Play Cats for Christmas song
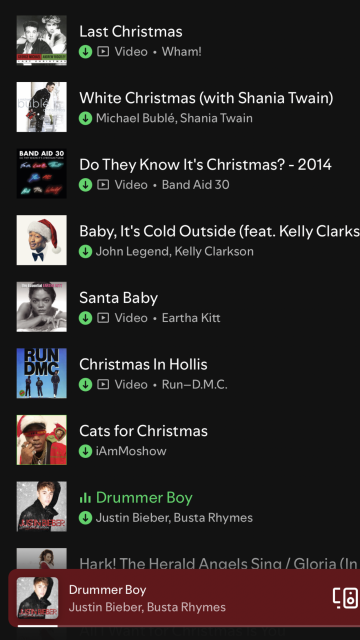 click(180, 440)
